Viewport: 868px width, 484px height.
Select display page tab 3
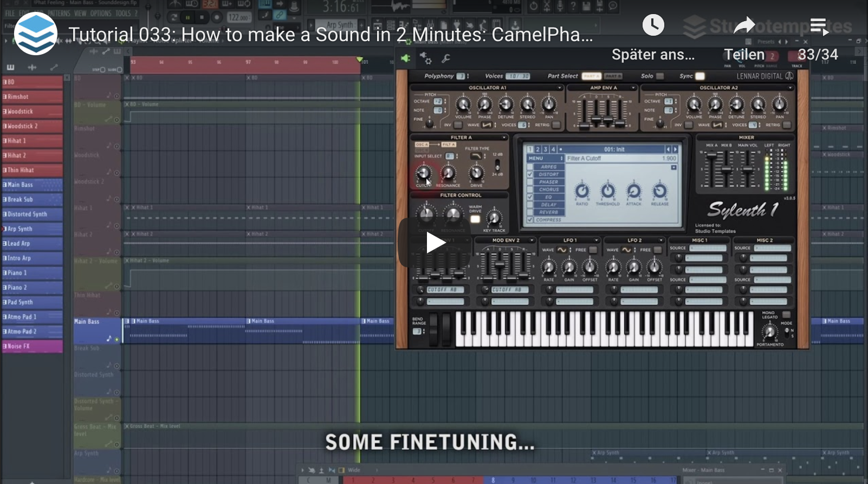pyautogui.click(x=546, y=149)
